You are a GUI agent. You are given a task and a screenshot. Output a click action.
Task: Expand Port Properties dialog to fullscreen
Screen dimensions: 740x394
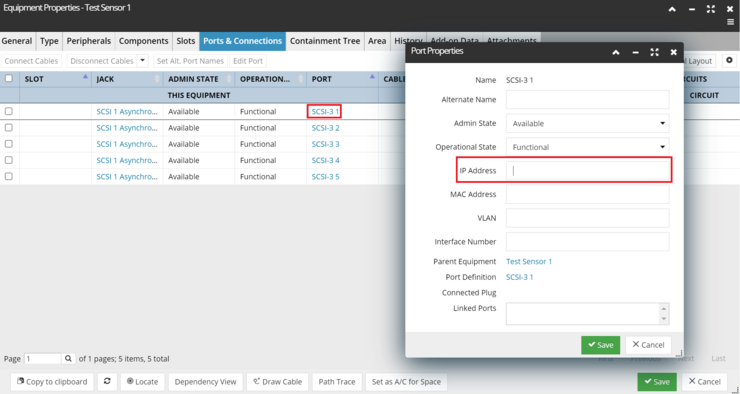click(655, 52)
